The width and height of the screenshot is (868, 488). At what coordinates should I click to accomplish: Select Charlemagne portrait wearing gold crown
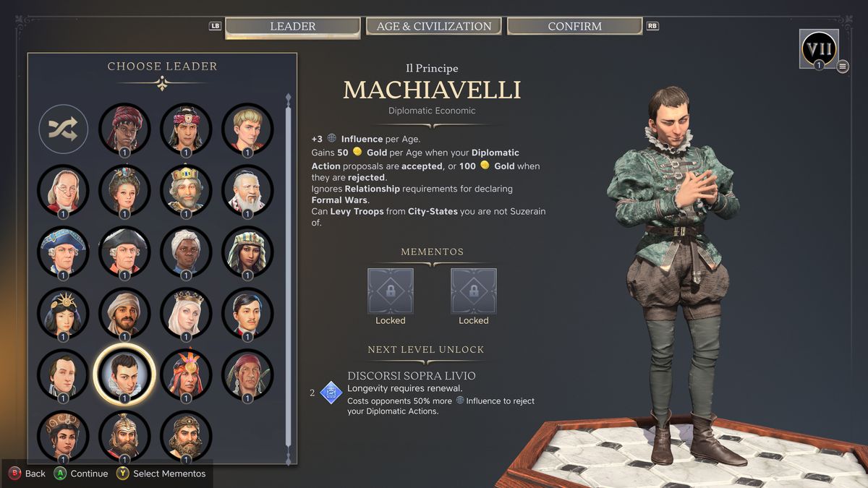click(x=186, y=190)
